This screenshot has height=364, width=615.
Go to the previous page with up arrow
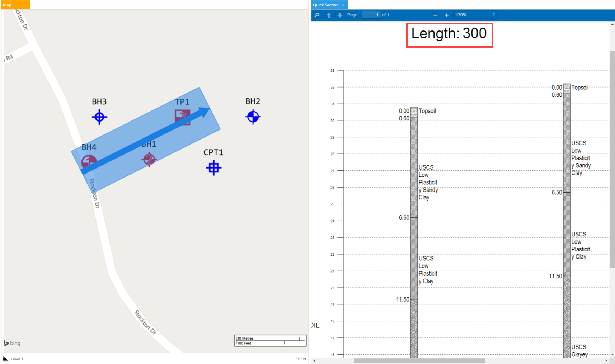(x=329, y=15)
